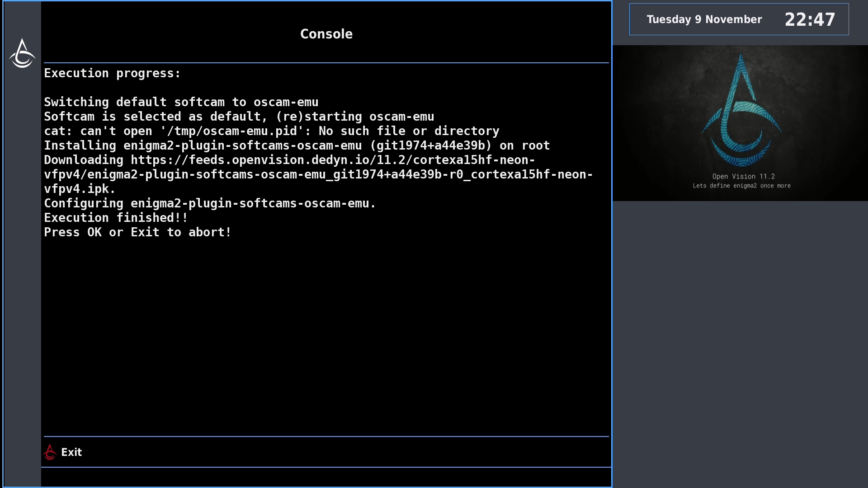The image size is (868, 488).
Task: Click 'Execution finished!!' console line
Action: tap(116, 218)
